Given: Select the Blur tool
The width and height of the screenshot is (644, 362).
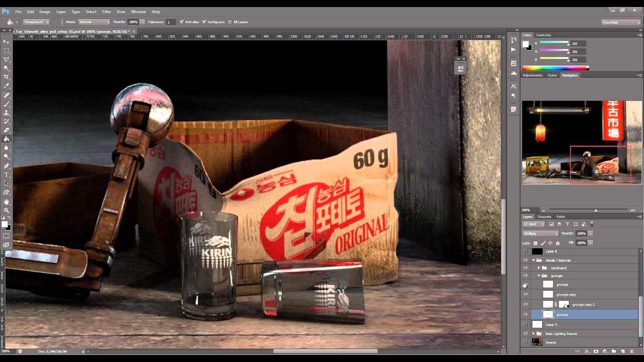Looking at the screenshot, I should click(x=7, y=148).
